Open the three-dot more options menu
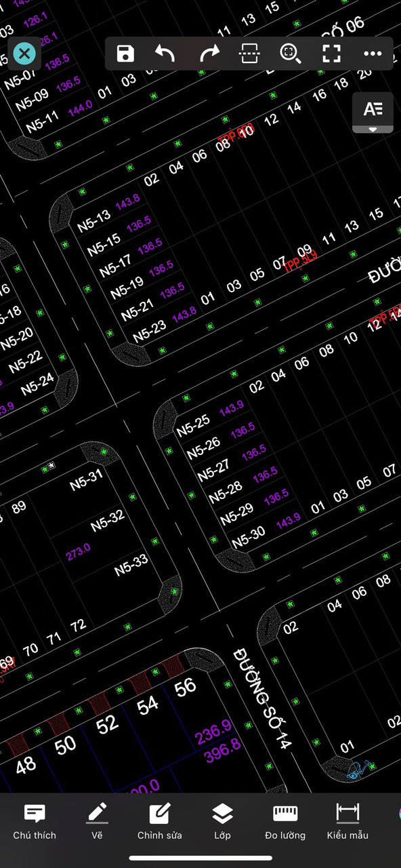The width and height of the screenshot is (401, 868). point(373,54)
